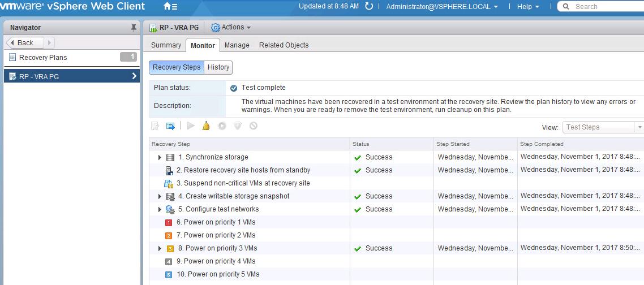Expand the Create writable storage snapshot step

[x=160, y=196]
